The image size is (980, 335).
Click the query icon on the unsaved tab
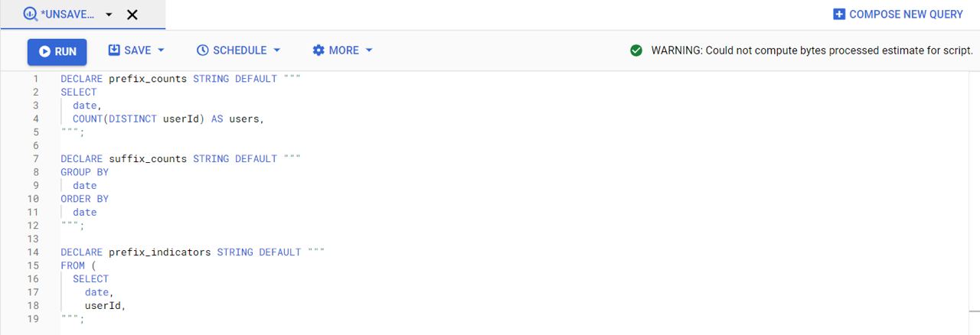[x=31, y=15]
